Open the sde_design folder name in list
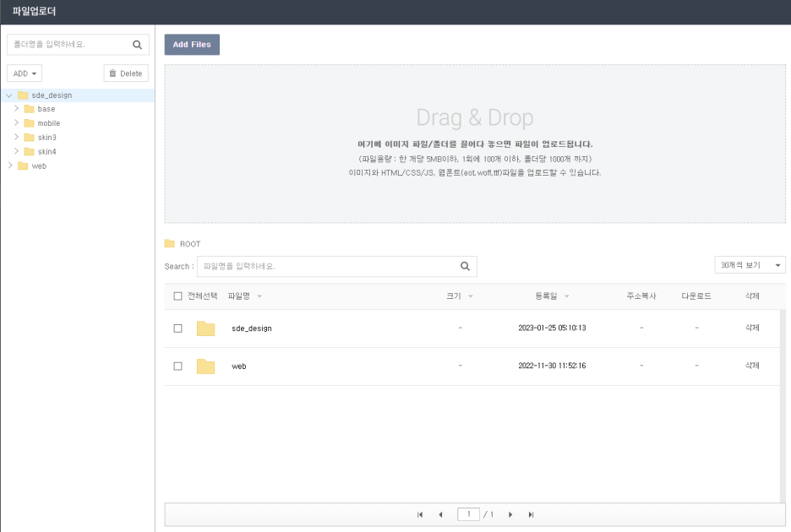The image size is (791, 532). tap(252, 328)
